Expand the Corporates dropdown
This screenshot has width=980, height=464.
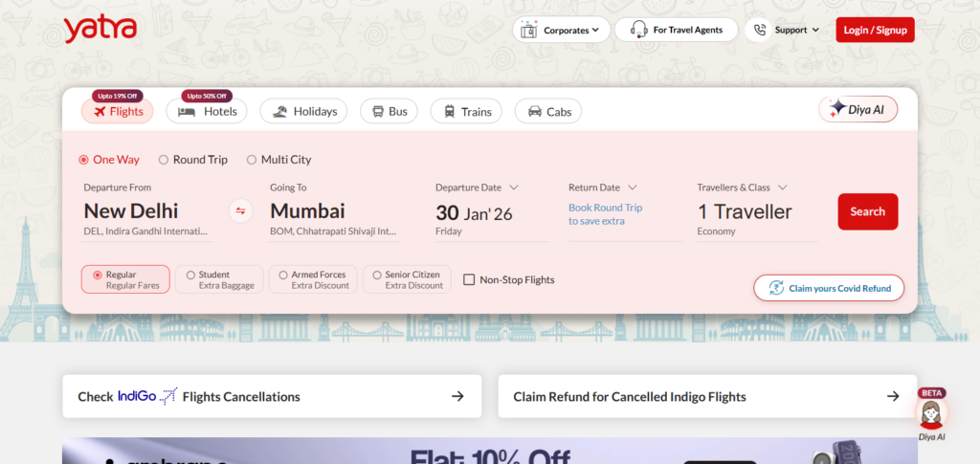point(595,30)
